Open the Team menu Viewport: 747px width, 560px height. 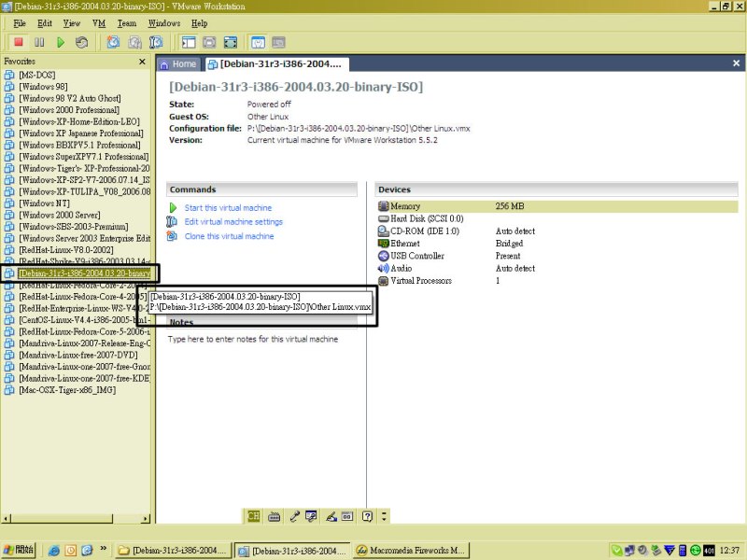click(127, 23)
